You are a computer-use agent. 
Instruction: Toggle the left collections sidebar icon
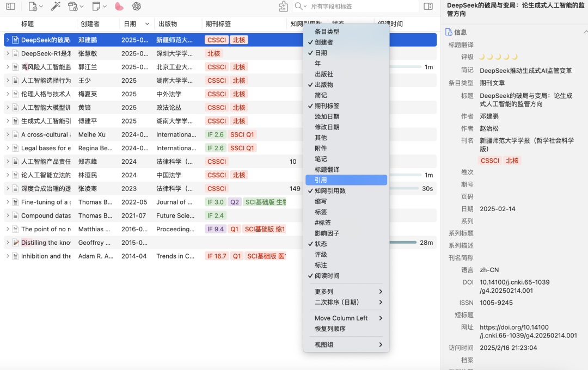click(11, 7)
